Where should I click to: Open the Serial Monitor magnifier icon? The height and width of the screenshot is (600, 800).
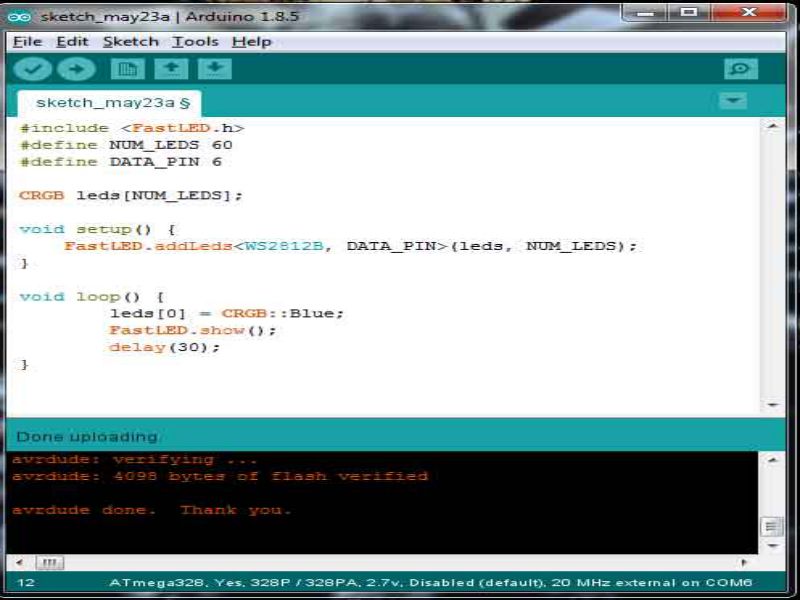click(741, 69)
